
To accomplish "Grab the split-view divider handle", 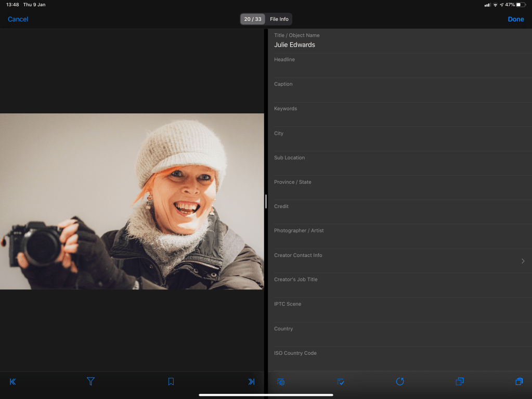I will 266,201.
